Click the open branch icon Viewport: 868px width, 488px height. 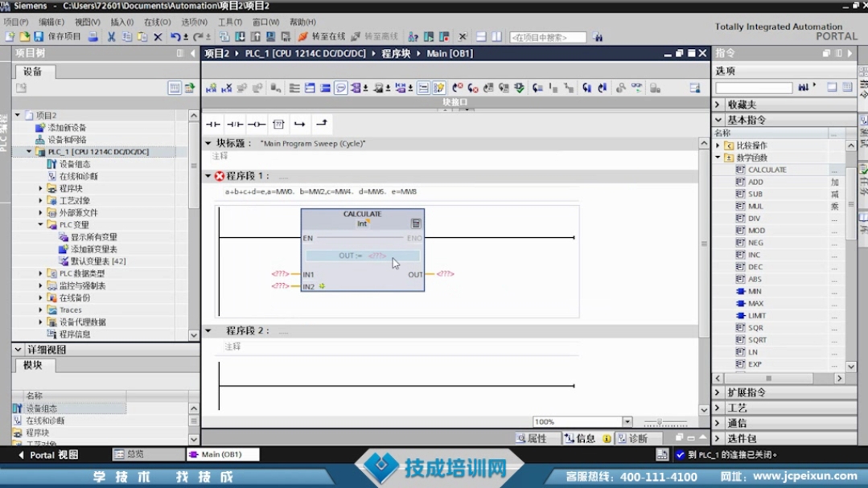coord(299,124)
